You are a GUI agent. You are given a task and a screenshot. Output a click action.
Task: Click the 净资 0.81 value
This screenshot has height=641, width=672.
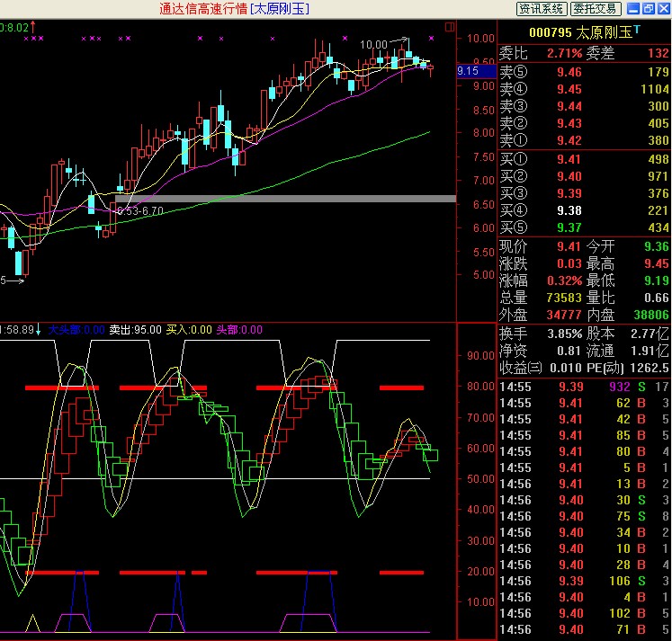(569, 352)
